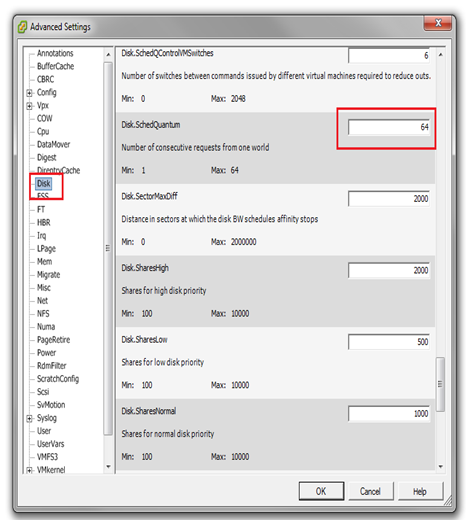
Task: Open Help for advanced settings
Action: [420, 491]
